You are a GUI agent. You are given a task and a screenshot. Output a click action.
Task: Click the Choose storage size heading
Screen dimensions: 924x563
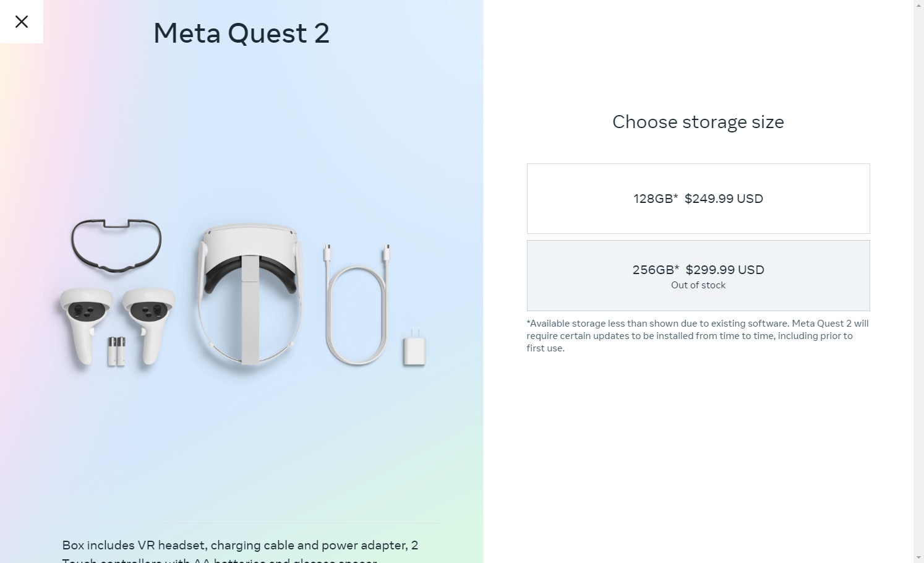coord(698,122)
